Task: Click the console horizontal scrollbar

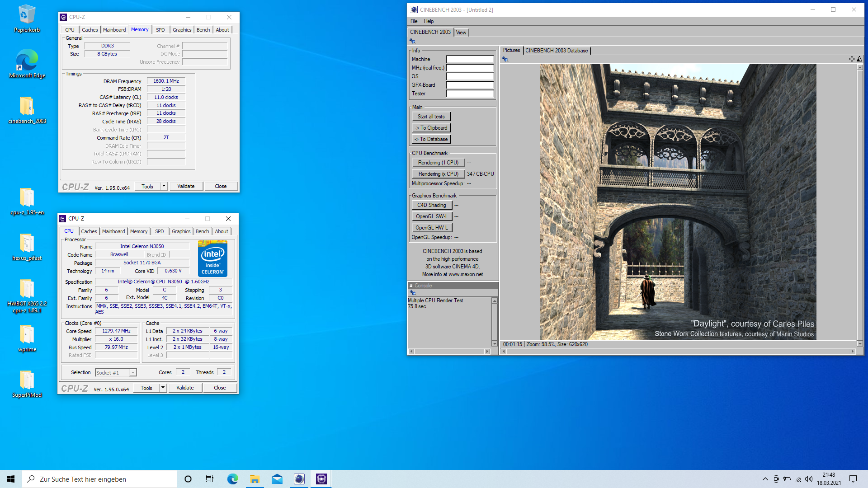Action: click(x=449, y=351)
